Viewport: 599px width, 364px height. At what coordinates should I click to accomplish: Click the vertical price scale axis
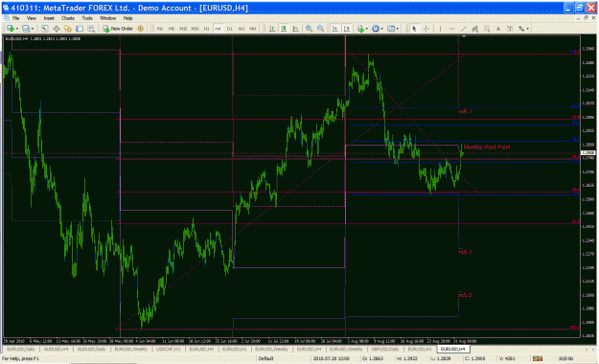(588, 187)
